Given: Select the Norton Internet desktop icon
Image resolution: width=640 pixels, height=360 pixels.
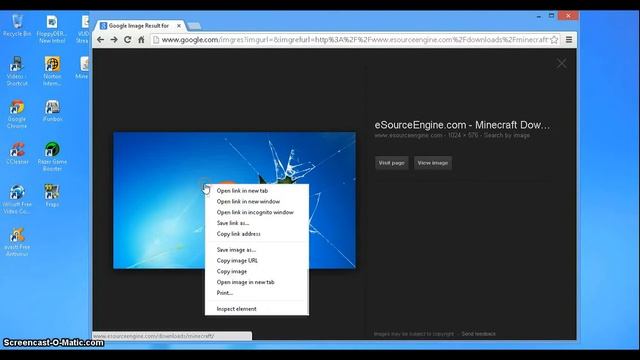Looking at the screenshot, I should click(52, 71).
